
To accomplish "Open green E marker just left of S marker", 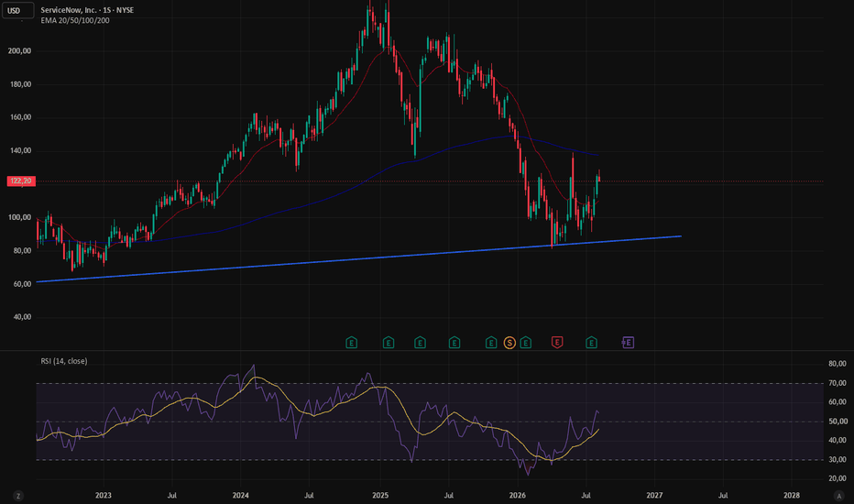I will click(491, 343).
